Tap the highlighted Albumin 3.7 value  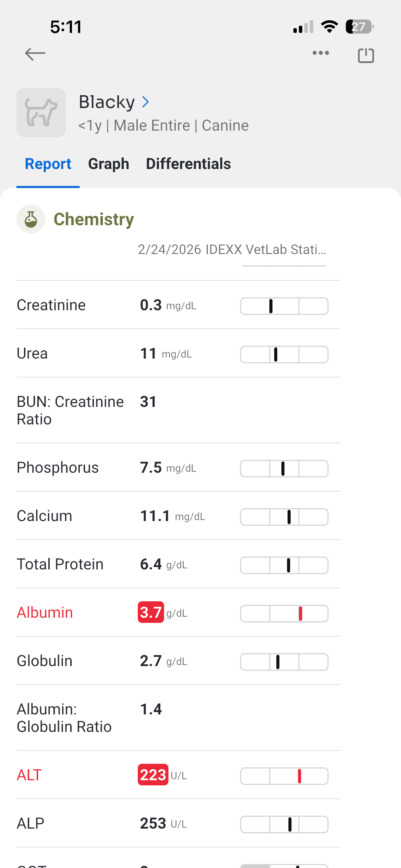pos(151,612)
